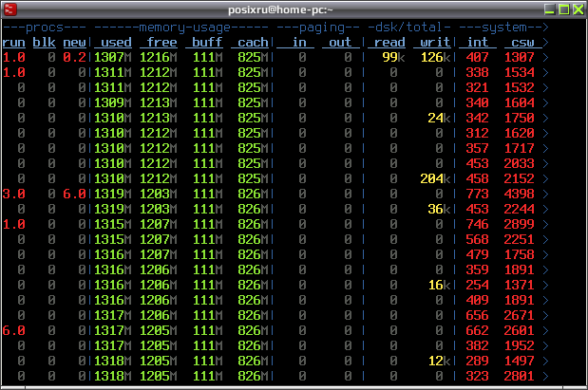Screen dimensions: 588x390
Task: Click the interrupts value 662
Action: click(478, 330)
